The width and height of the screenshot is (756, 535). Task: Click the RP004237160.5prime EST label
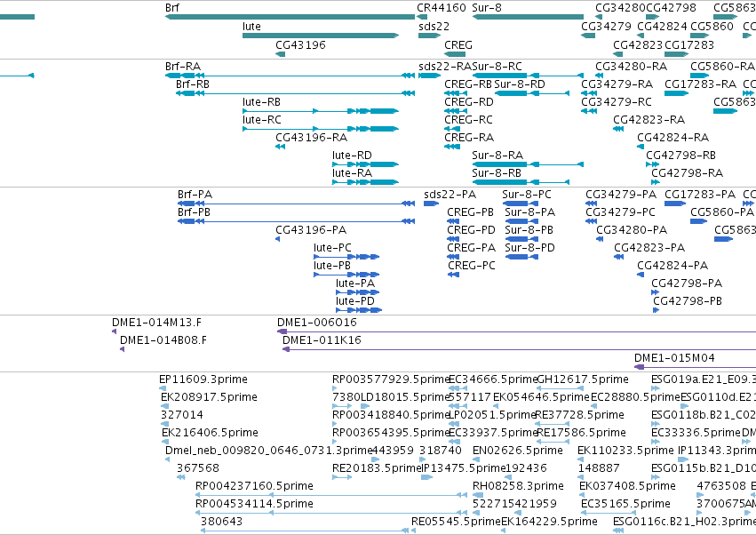tap(254, 486)
